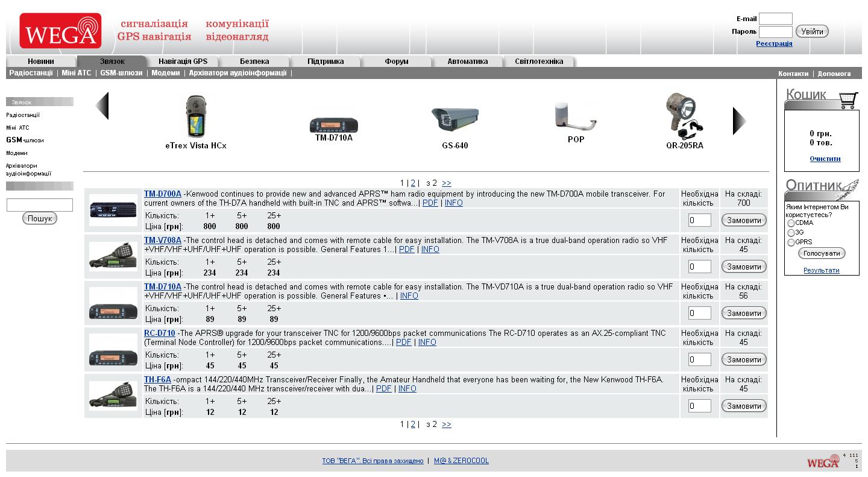Click the quantity field for TM-D700A
This screenshot has height=477, width=868.
700,220
